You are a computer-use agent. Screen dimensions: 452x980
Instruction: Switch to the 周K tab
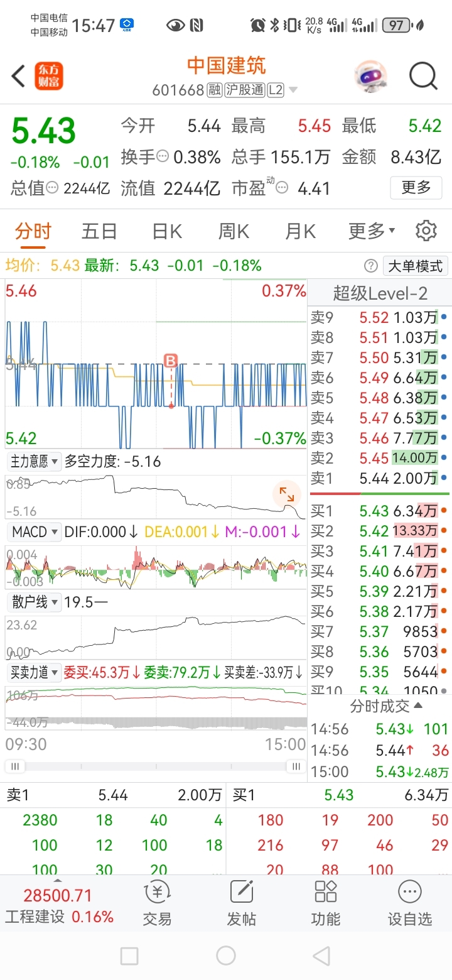[234, 231]
